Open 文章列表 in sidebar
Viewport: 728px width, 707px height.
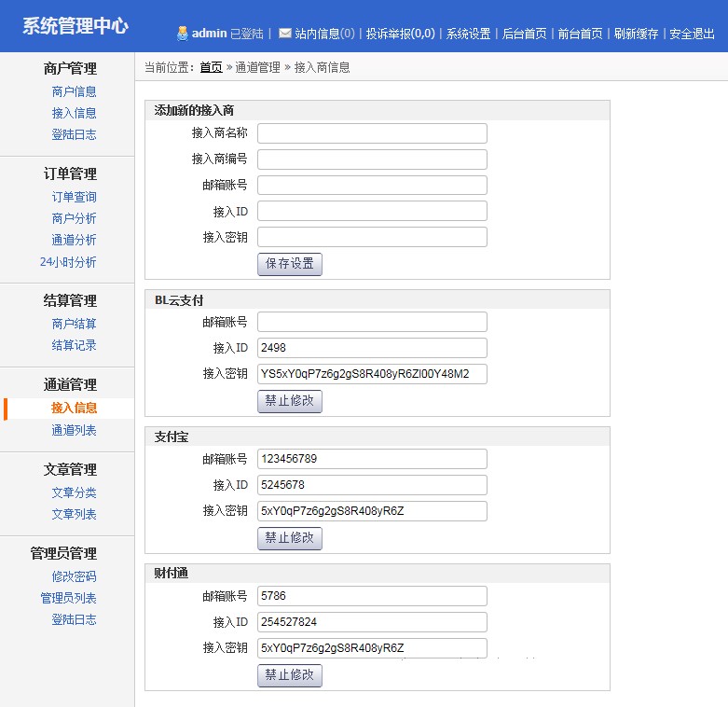(74, 514)
